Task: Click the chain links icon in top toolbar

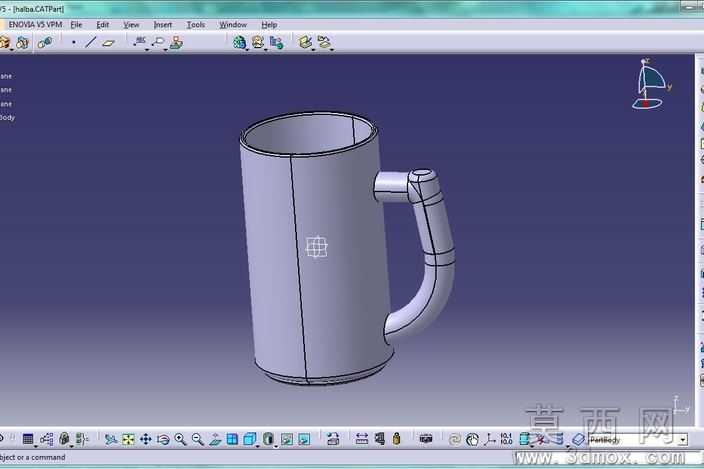Action: tap(45, 43)
